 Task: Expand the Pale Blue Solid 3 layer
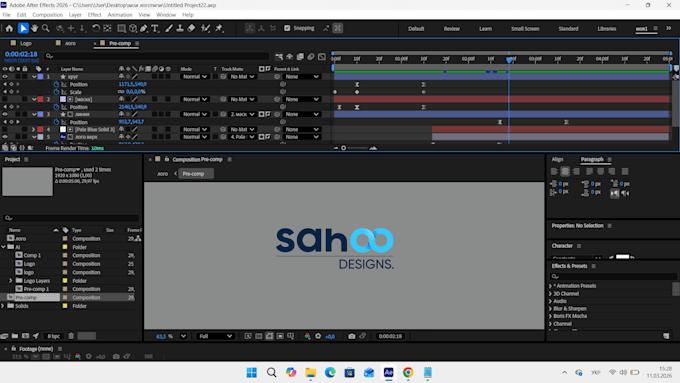[x=34, y=130]
